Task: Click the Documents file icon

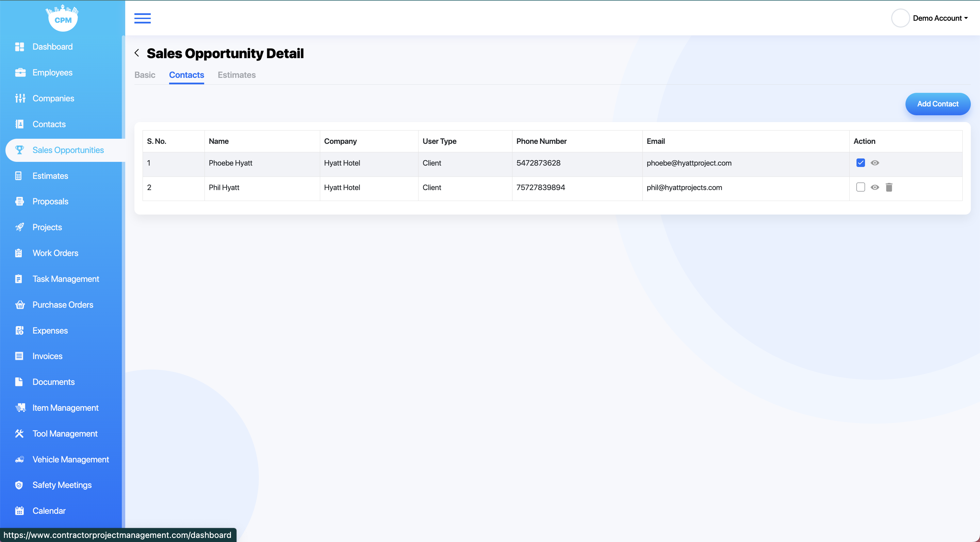Action: pos(19,382)
